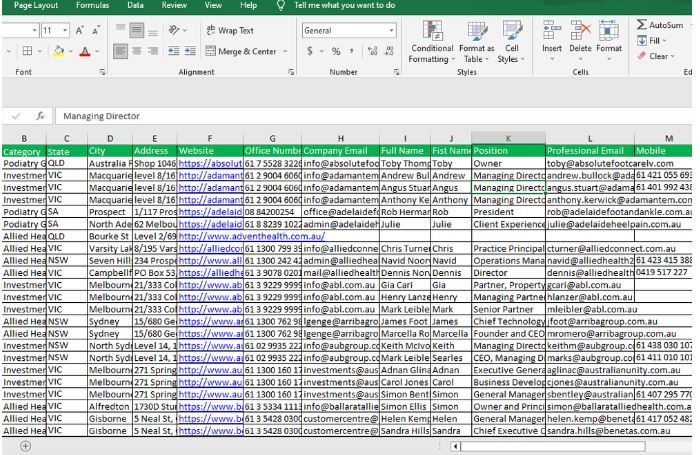Click the Tell me what you want to do box
Screen dimensions: 700x455
(x=344, y=5)
